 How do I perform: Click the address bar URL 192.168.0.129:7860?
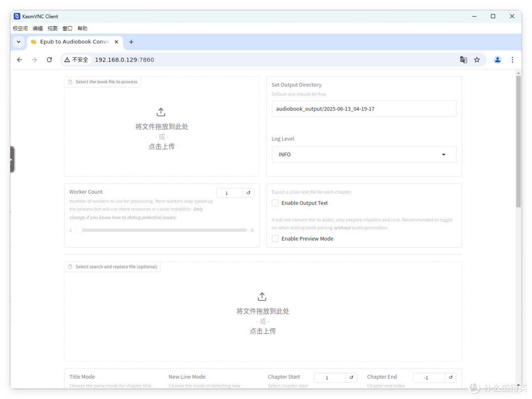click(124, 60)
